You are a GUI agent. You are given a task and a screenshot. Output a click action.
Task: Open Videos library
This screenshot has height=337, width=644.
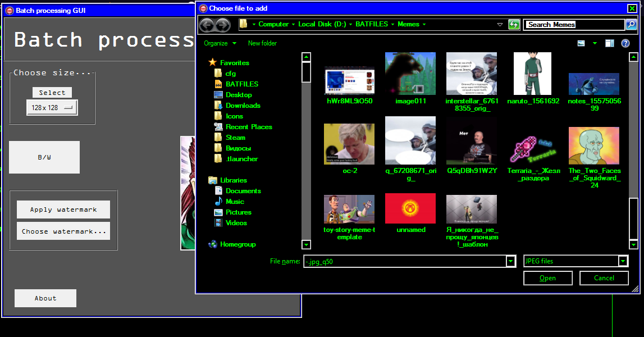(236, 223)
